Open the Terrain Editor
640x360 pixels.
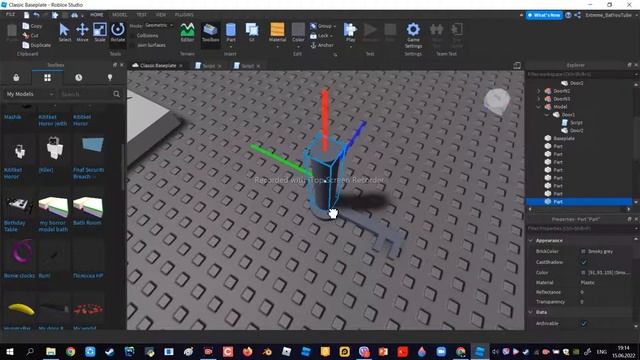click(x=187, y=32)
